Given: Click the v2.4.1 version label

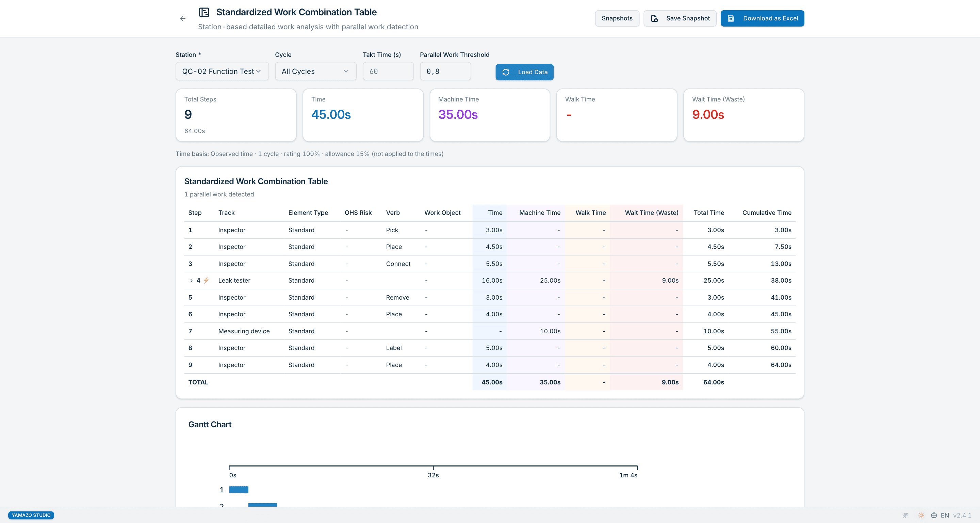Looking at the screenshot, I should coord(962,516).
